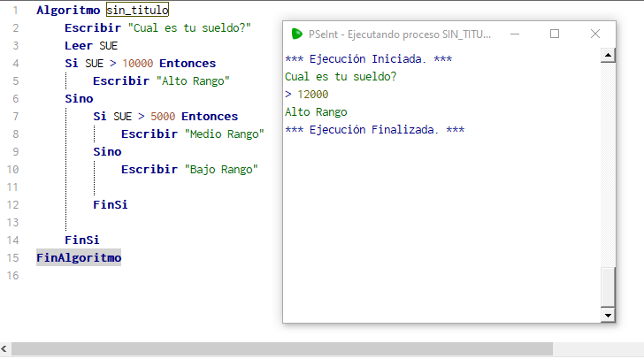The height and width of the screenshot is (359, 644).
Task: Click the "Bajo Rango" string literal
Action: pos(221,169)
